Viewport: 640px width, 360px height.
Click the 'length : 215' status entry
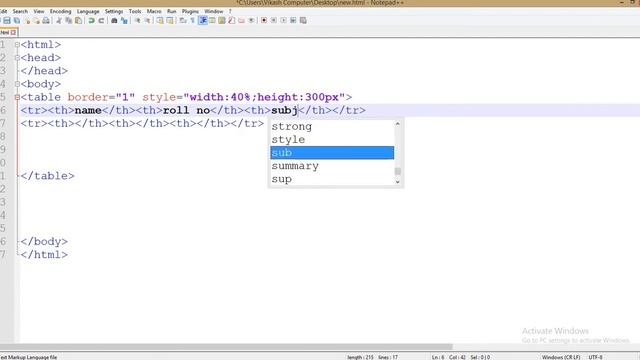(x=360, y=357)
